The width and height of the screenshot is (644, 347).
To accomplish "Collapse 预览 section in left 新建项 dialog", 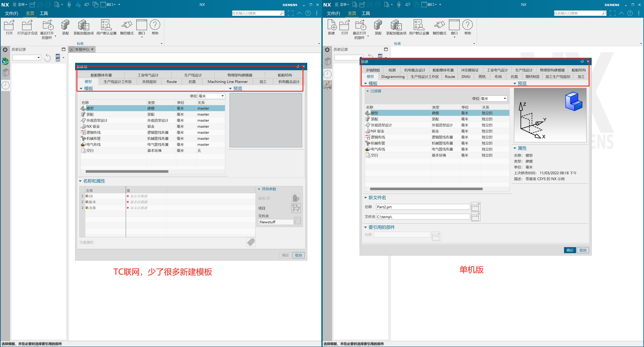I will pos(230,88).
